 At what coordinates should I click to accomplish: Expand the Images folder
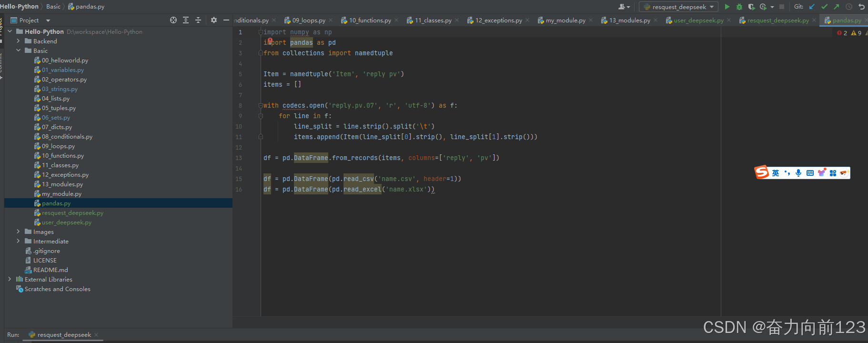(19, 232)
